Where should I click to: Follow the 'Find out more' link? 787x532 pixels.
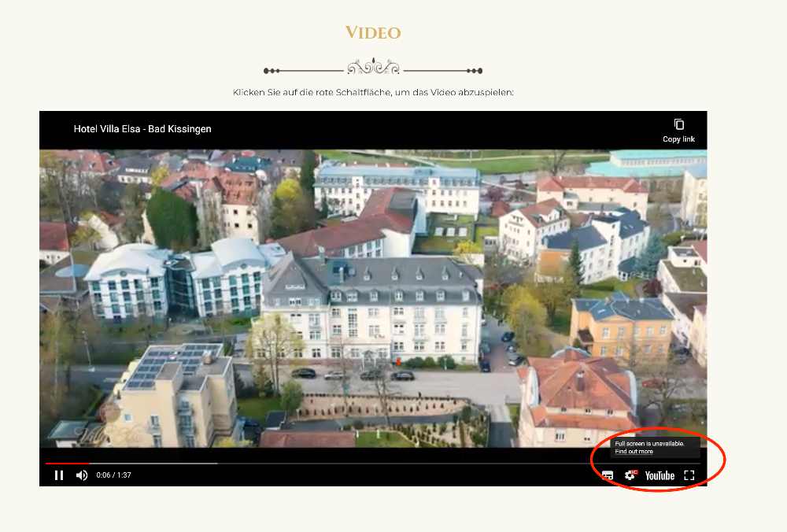pyautogui.click(x=634, y=452)
